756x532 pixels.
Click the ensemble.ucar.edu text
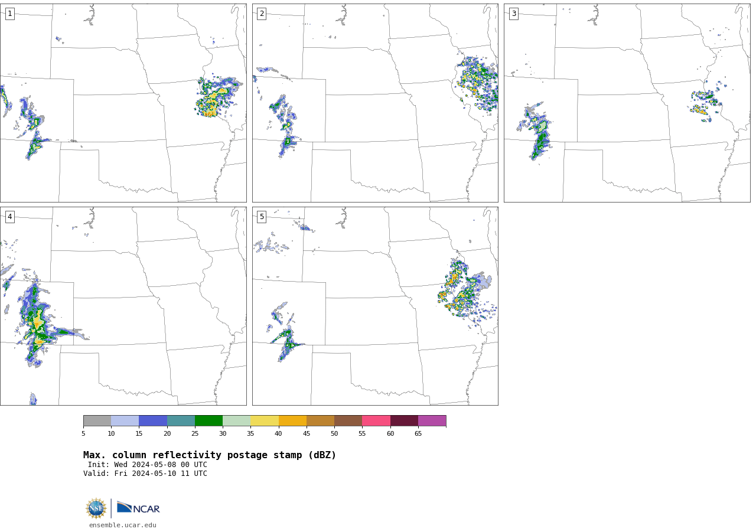coord(123,525)
